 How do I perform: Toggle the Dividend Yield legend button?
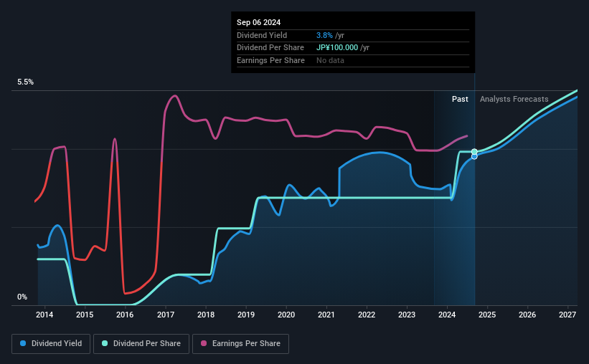(x=51, y=344)
